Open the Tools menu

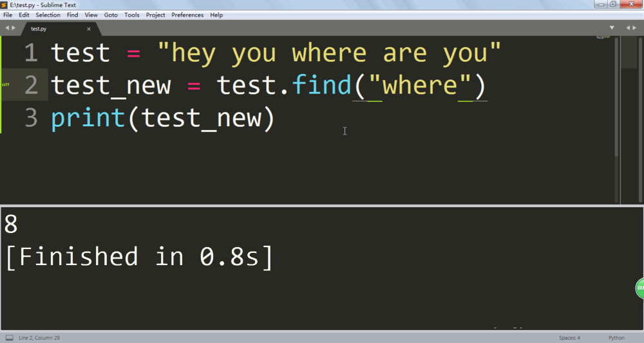pyautogui.click(x=131, y=15)
